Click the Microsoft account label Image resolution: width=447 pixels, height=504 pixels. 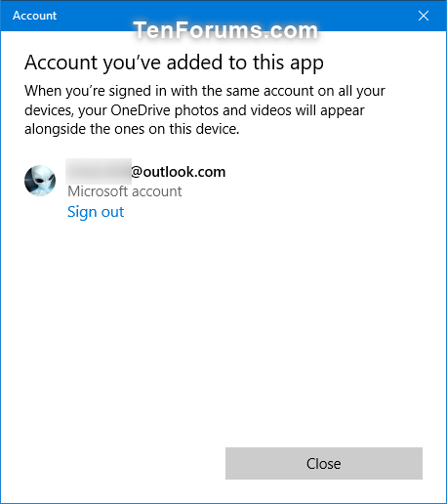(125, 191)
